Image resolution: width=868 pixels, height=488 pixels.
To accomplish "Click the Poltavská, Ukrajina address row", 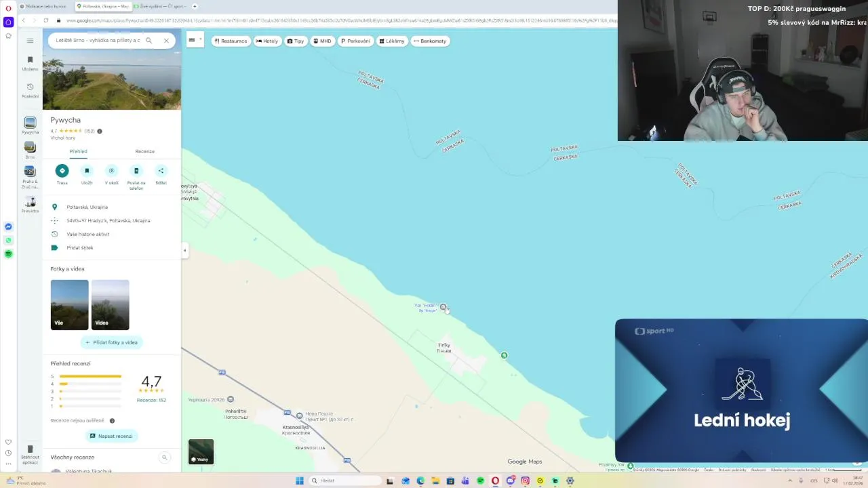I will (x=112, y=207).
